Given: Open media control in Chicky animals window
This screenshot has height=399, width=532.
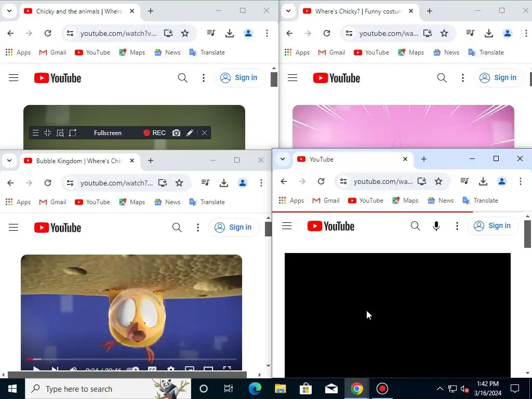Looking at the screenshot, I should click(x=211, y=33).
